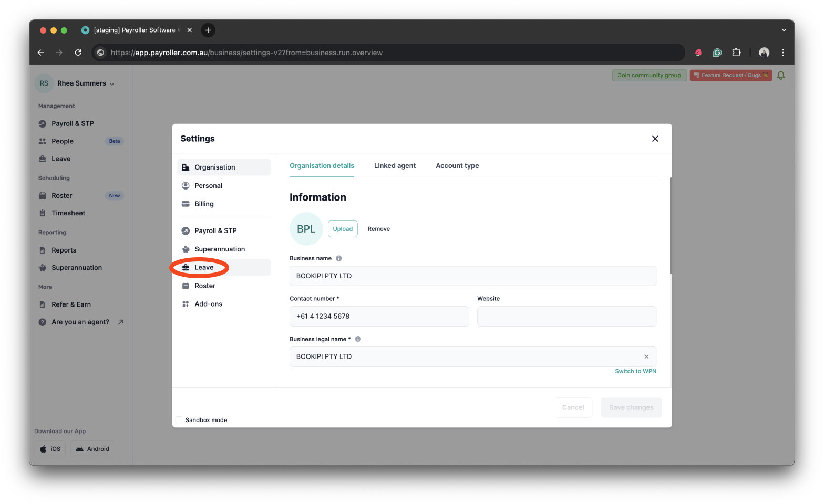The image size is (824, 504).
Task: Focus the Website field
Action: click(566, 316)
